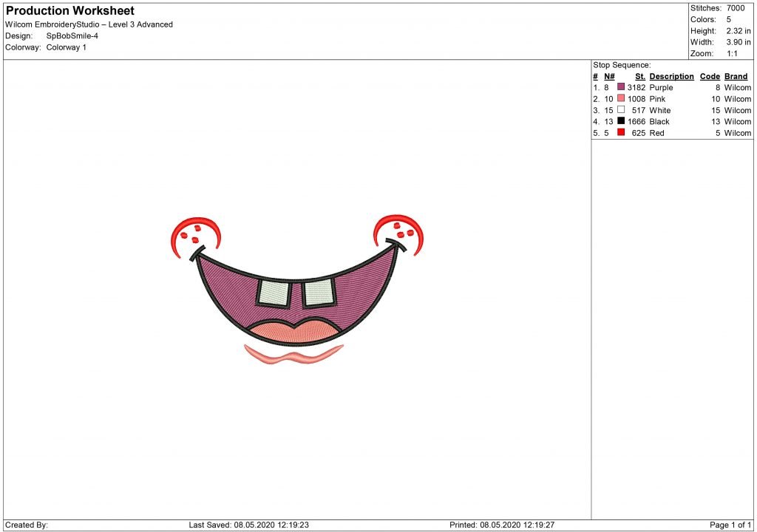The image size is (757, 532).
Task: Click the 'Page 1 of 1' footer text
Action: (730, 525)
